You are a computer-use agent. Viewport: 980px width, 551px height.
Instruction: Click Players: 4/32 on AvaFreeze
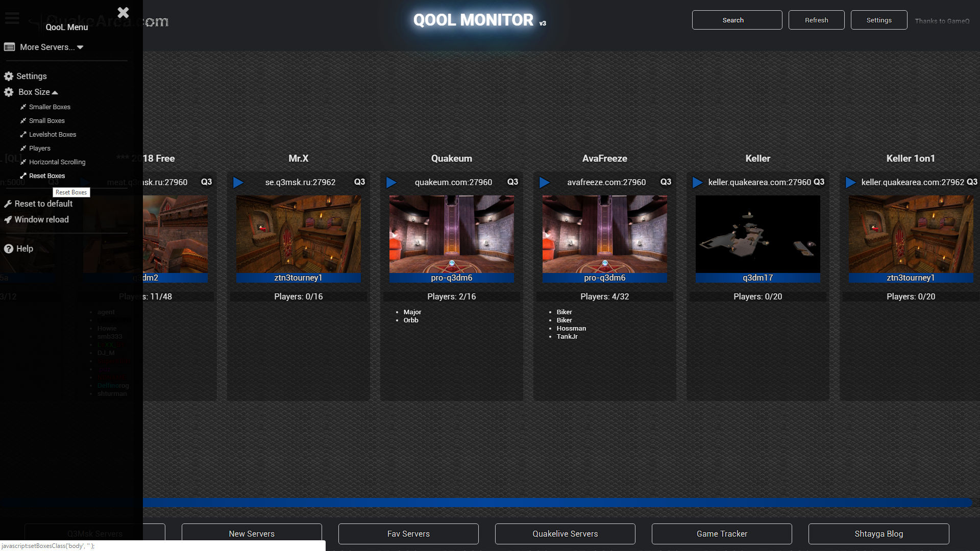coord(605,296)
